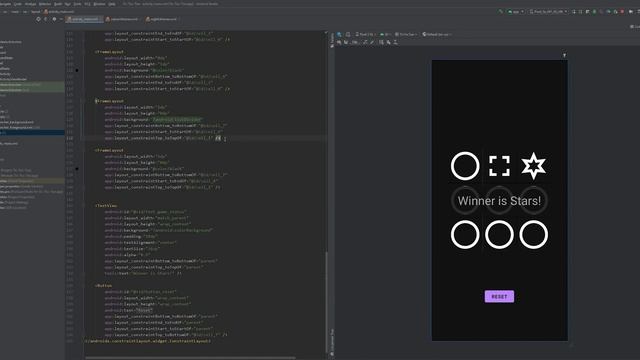Click the guidelines icon at end of constraint toolbar
The image size is (640, 360).
click(396, 42)
